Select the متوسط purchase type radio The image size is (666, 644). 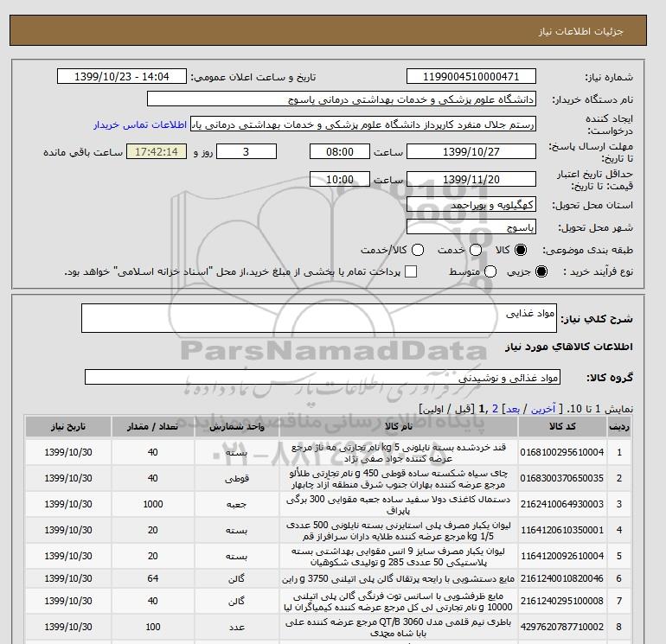coord(490,271)
